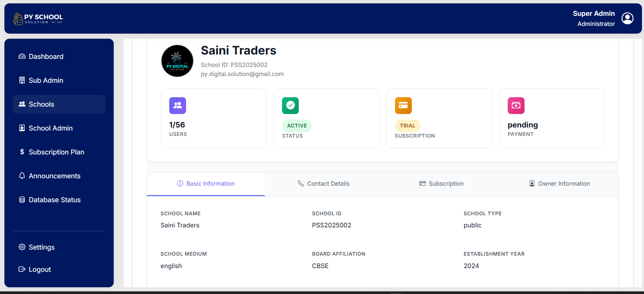Click the Announcements bell icon
644x294 pixels.
coord(22,176)
